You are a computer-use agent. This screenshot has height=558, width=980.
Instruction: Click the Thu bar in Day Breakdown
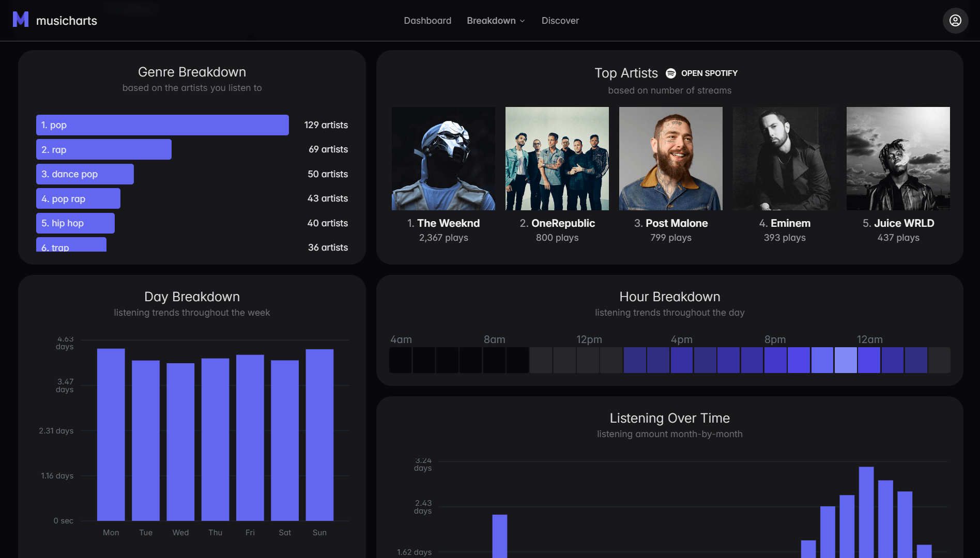pos(216,439)
